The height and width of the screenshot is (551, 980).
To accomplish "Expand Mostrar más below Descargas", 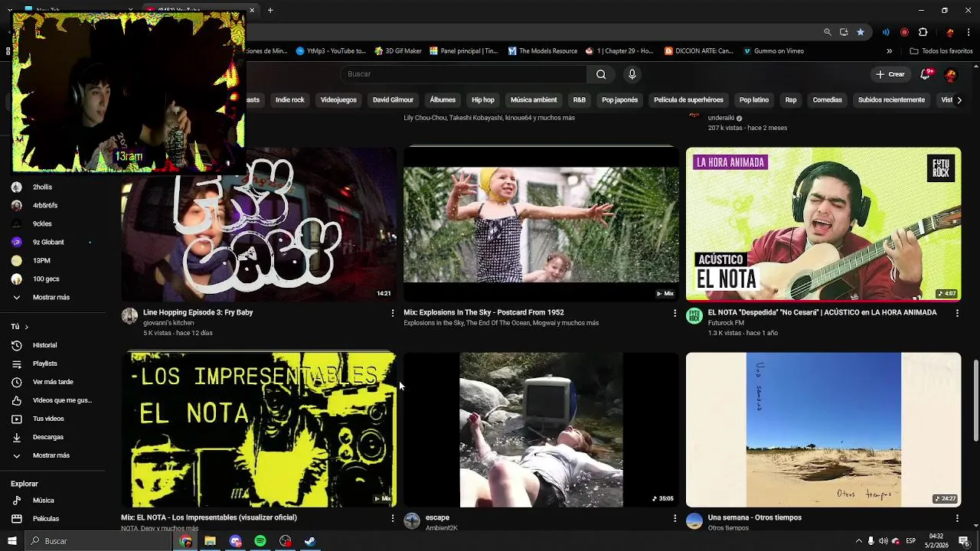I will click(x=52, y=455).
